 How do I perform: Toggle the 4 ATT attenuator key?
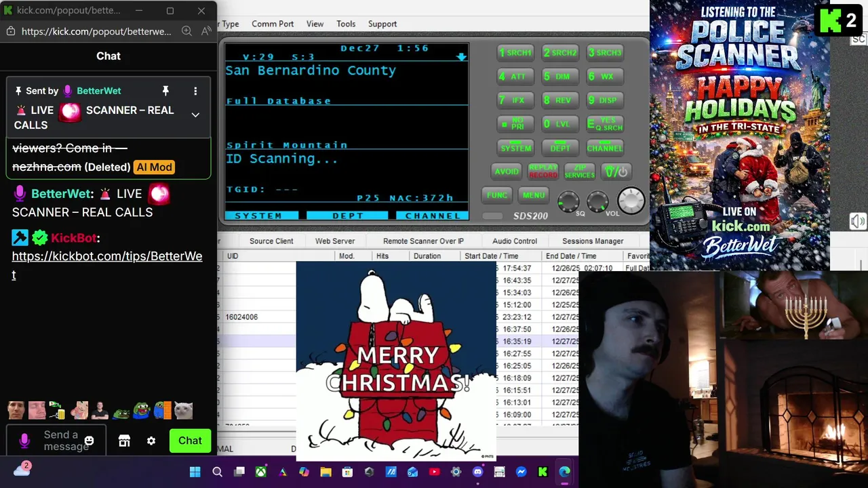[x=515, y=77]
